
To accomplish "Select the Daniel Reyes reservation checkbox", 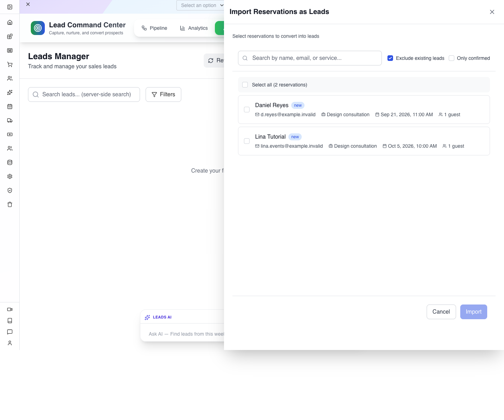I will point(247,110).
